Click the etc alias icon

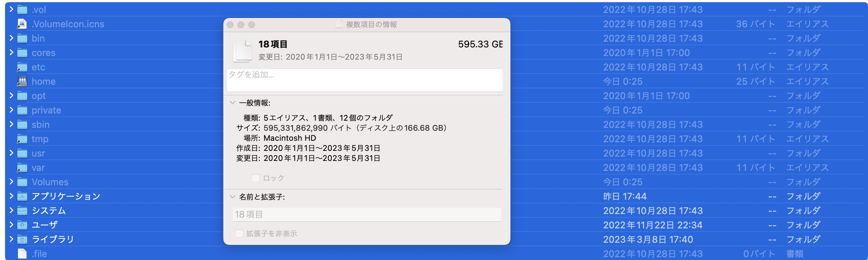click(22, 67)
